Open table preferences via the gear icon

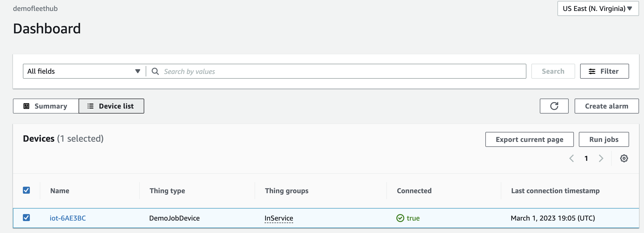(x=624, y=158)
